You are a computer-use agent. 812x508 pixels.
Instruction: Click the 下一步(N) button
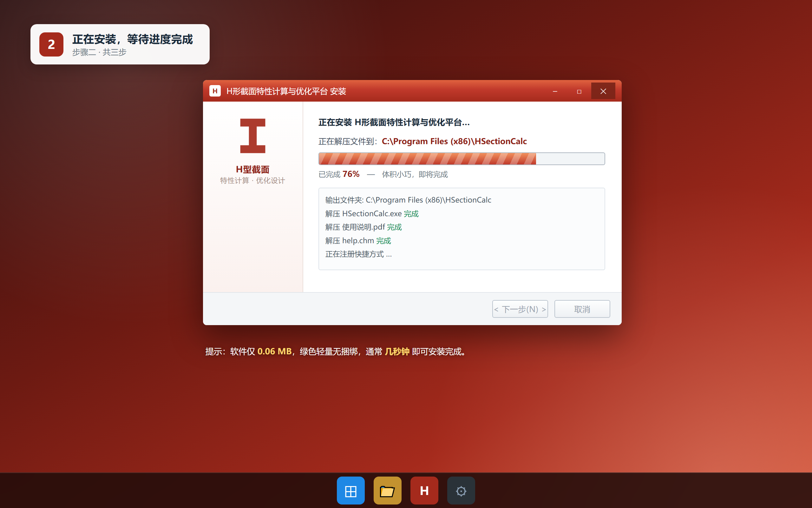pyautogui.click(x=520, y=309)
